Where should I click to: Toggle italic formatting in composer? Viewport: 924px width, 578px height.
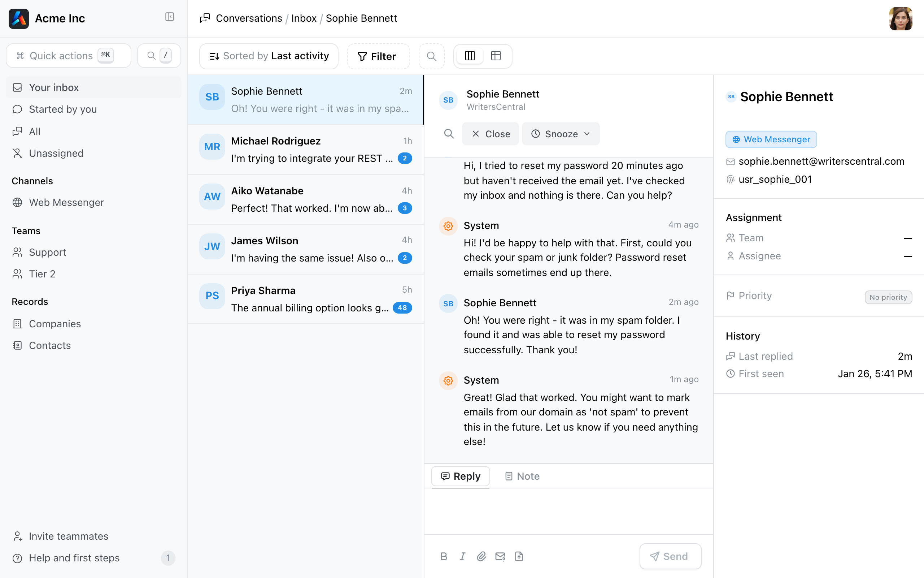[x=462, y=556]
